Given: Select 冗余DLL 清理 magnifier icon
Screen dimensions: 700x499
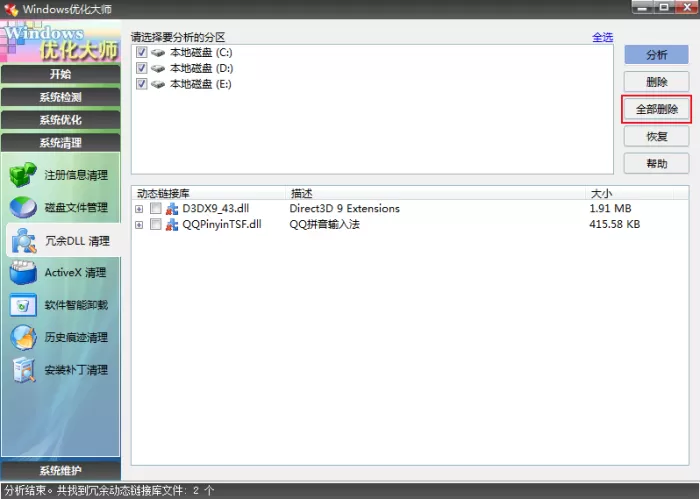Looking at the screenshot, I should click(24, 241).
